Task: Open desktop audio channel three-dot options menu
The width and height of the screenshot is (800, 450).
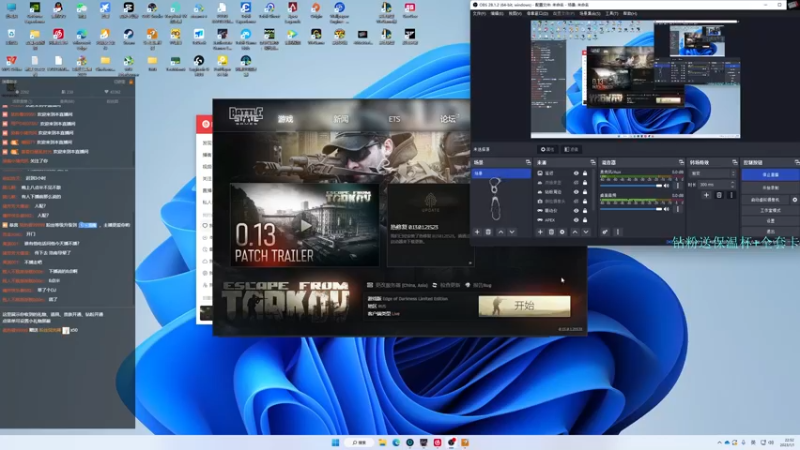Action: [x=678, y=209]
